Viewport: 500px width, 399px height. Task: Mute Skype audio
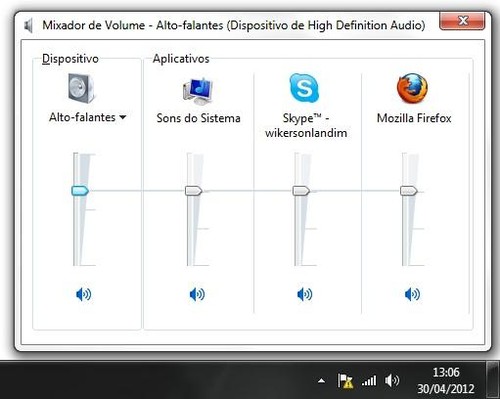[304, 294]
